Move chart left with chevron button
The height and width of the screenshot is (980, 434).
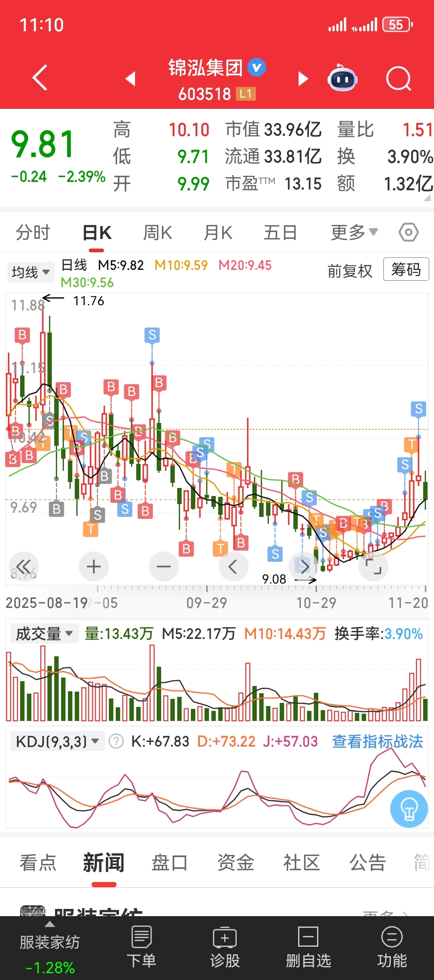pyautogui.click(x=233, y=567)
